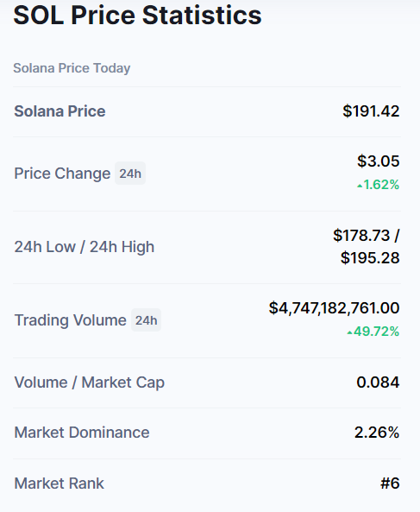Viewport: 420px width, 512px height.
Task: Click the #6 market rank value
Action: coord(390,484)
